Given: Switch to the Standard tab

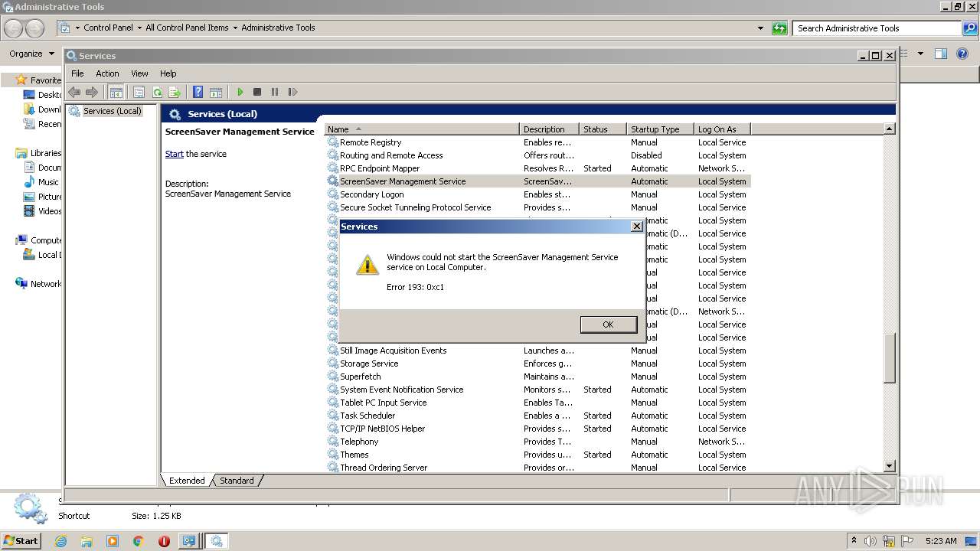Looking at the screenshot, I should [x=237, y=481].
